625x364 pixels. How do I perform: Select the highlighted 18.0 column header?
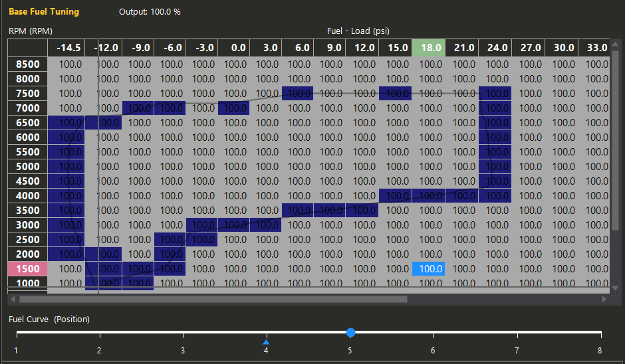pos(428,48)
